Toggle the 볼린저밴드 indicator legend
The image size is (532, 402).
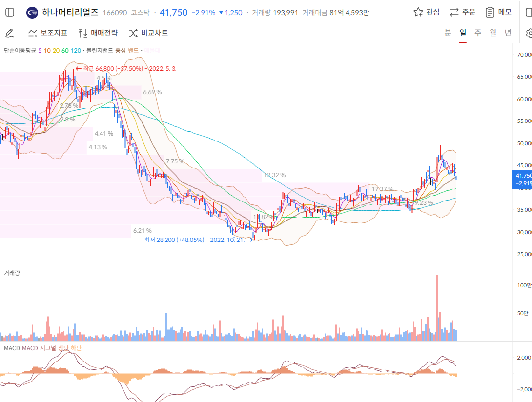point(99,50)
